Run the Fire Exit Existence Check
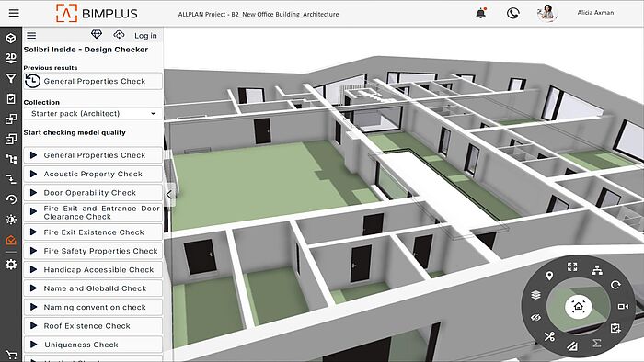 pos(93,232)
